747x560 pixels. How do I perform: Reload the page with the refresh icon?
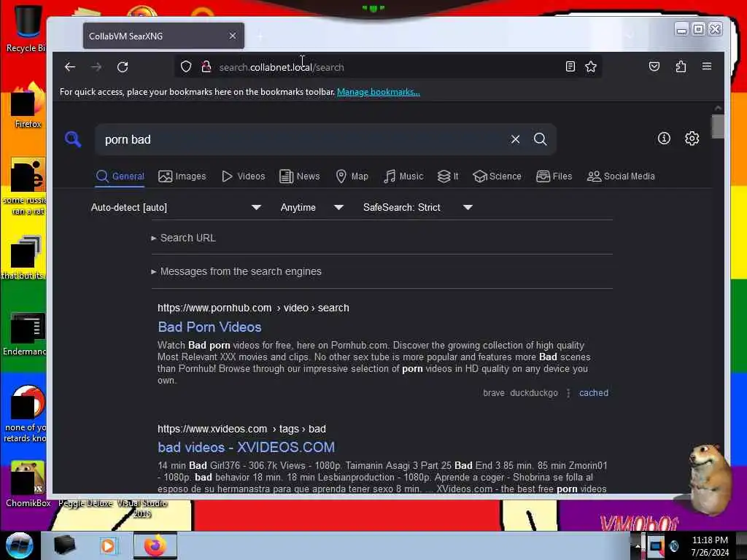point(123,67)
